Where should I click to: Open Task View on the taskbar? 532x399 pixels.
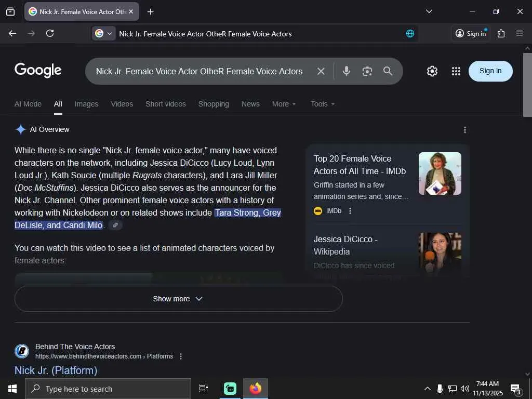click(x=204, y=389)
